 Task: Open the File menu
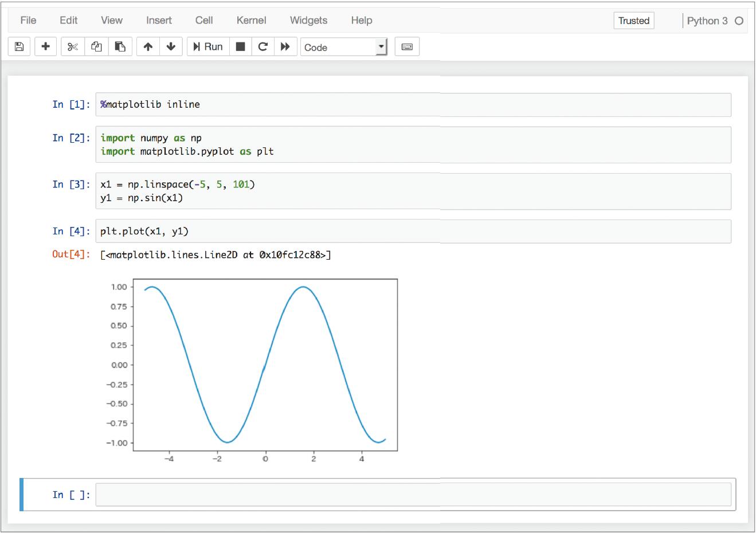pyautogui.click(x=28, y=21)
